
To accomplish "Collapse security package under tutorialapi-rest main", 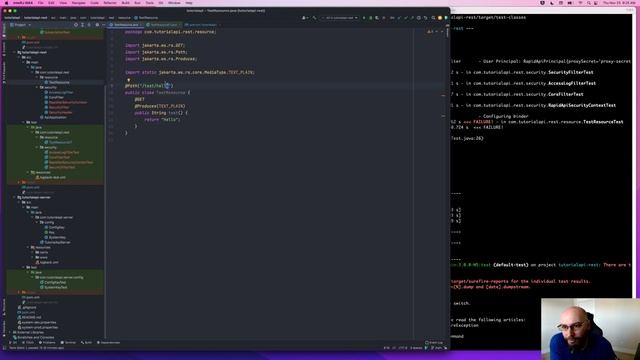I will 38,87.
